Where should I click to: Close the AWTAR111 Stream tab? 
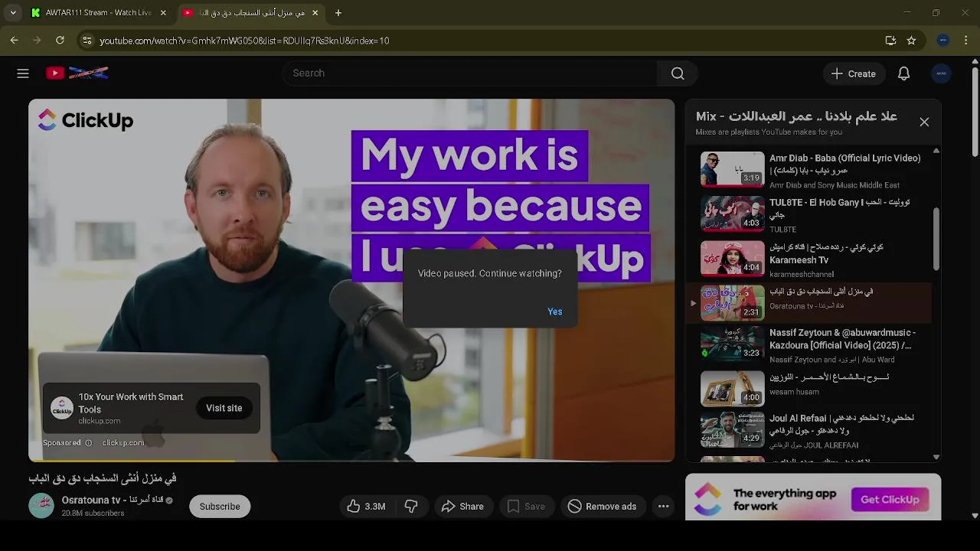(163, 12)
